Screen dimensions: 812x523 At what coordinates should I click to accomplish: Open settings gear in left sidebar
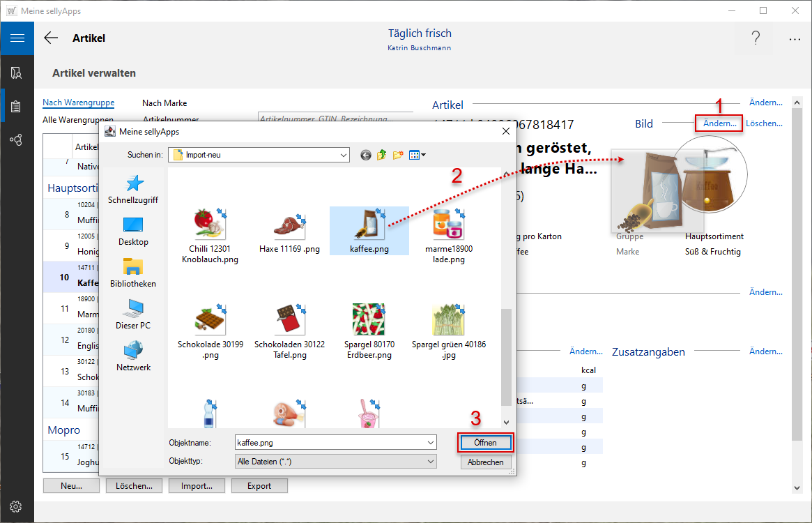17,506
